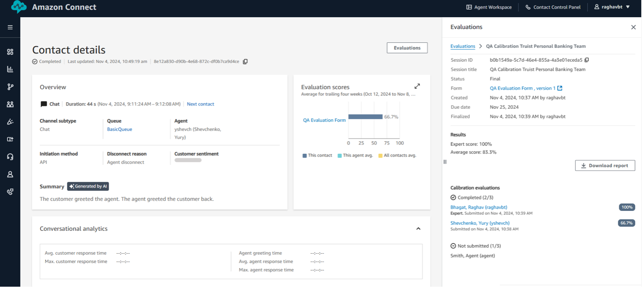The width and height of the screenshot is (644, 288).
Task: Click the 66.7% score bar in chart
Action: pos(365,117)
